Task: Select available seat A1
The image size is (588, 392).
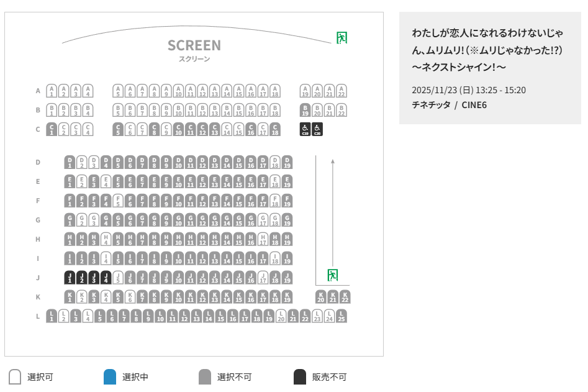Action: 52,91
